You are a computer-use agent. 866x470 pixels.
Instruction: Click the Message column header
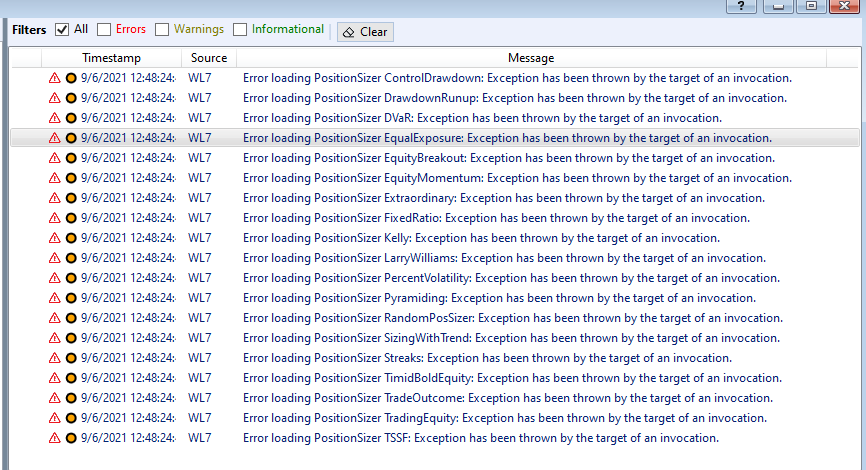531,58
